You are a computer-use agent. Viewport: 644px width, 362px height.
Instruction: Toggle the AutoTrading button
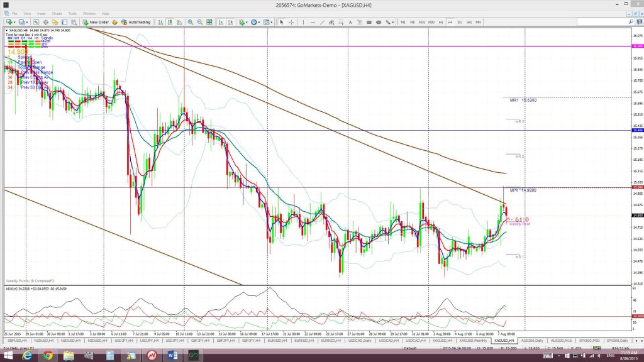coord(136,22)
